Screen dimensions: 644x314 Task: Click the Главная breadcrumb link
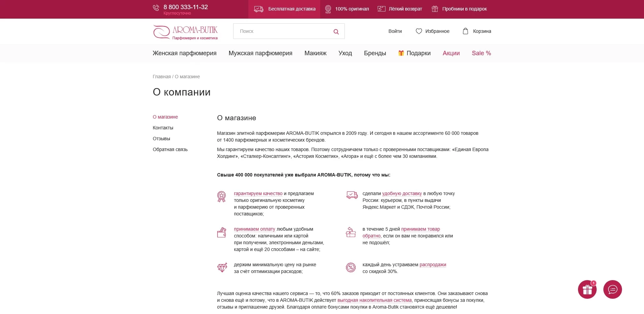point(161,77)
